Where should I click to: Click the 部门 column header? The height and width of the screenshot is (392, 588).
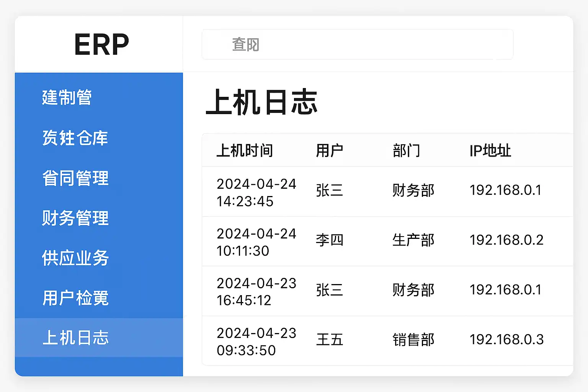coord(406,150)
